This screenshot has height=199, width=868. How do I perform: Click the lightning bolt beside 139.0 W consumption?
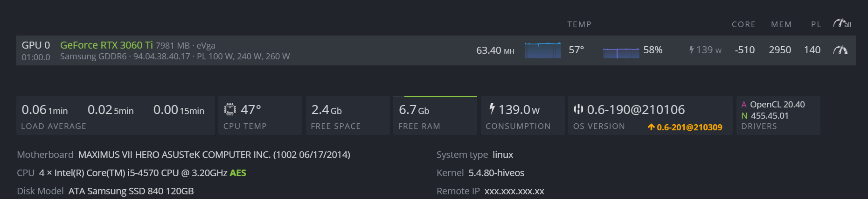tap(492, 109)
